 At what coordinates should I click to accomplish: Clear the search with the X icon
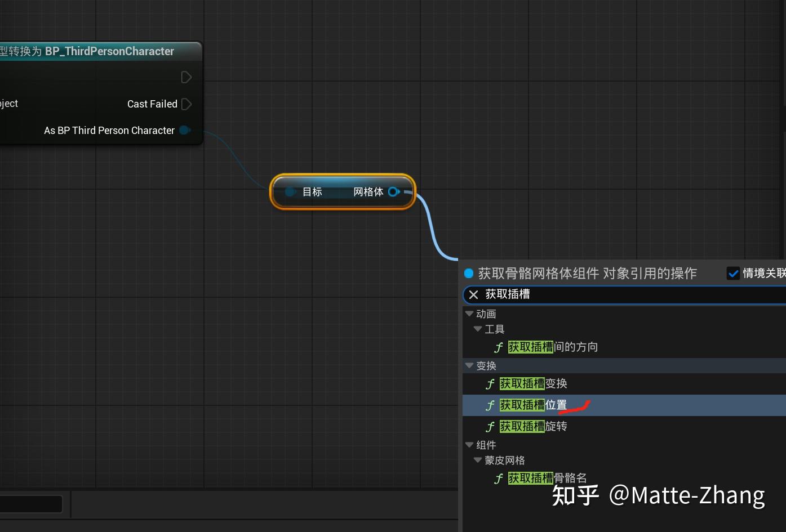[473, 294]
